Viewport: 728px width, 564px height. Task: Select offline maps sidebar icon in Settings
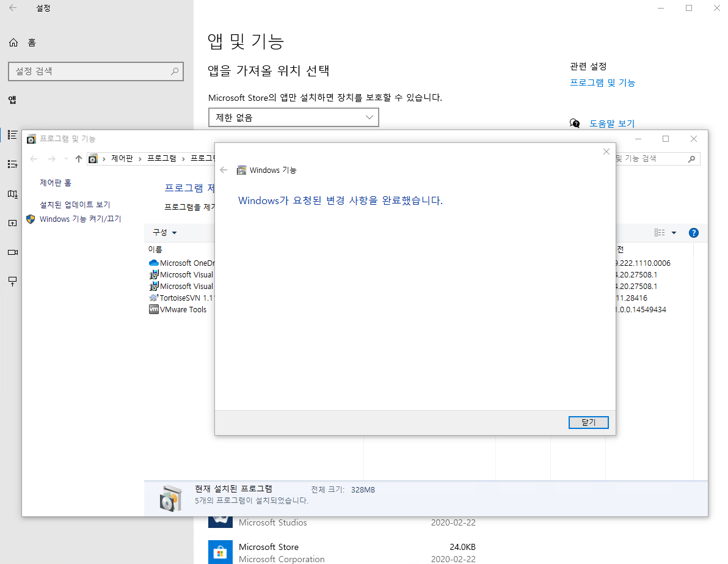(x=13, y=194)
